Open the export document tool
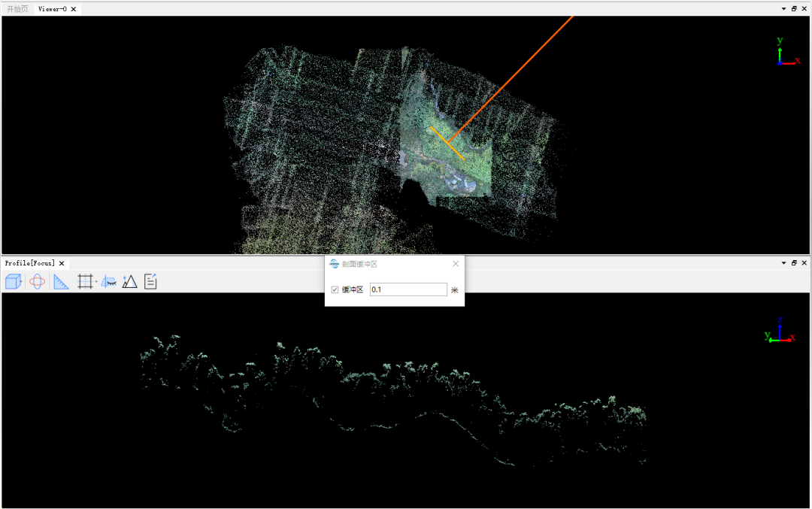Image resolution: width=812 pixels, height=509 pixels. (150, 282)
